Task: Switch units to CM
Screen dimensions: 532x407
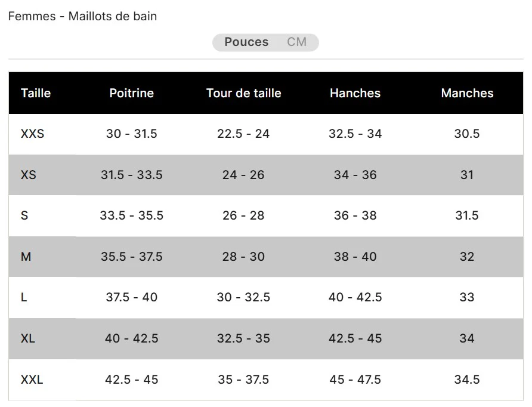Action: pyautogui.click(x=296, y=42)
